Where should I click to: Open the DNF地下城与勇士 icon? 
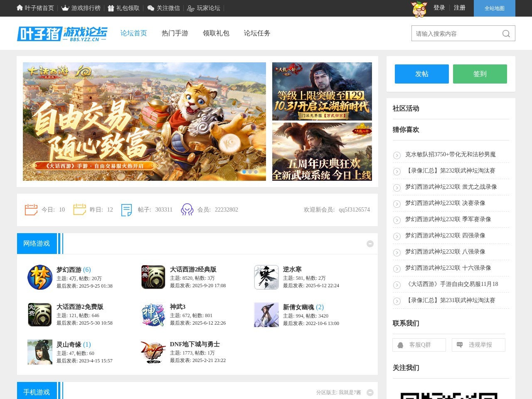point(153,352)
